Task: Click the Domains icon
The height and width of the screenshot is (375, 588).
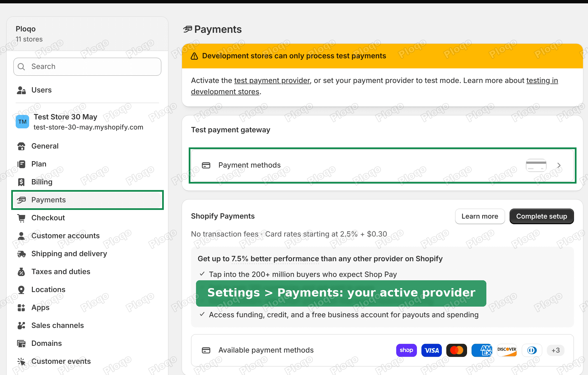Action: click(21, 343)
